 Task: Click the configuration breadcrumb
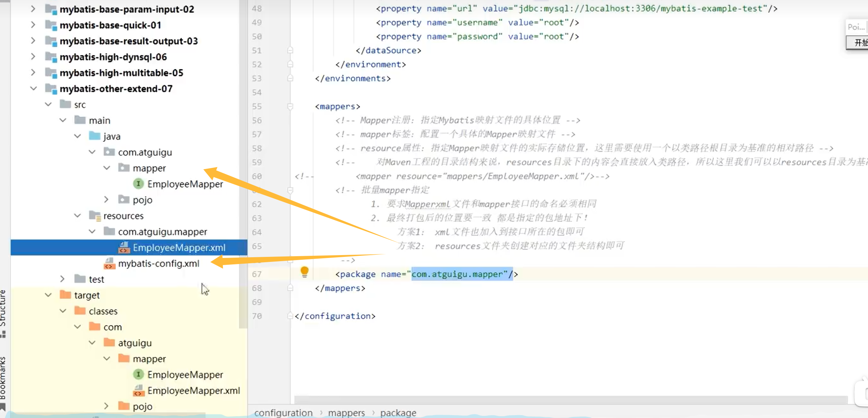pos(283,413)
